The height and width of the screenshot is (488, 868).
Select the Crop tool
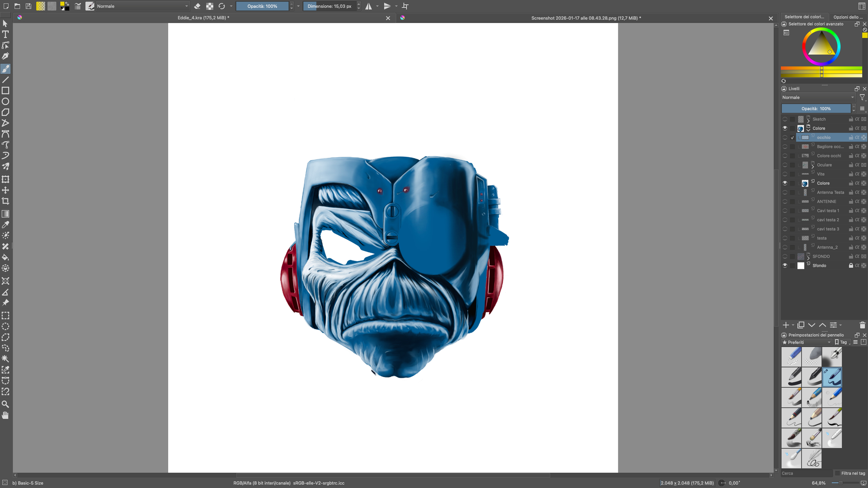(x=5, y=201)
